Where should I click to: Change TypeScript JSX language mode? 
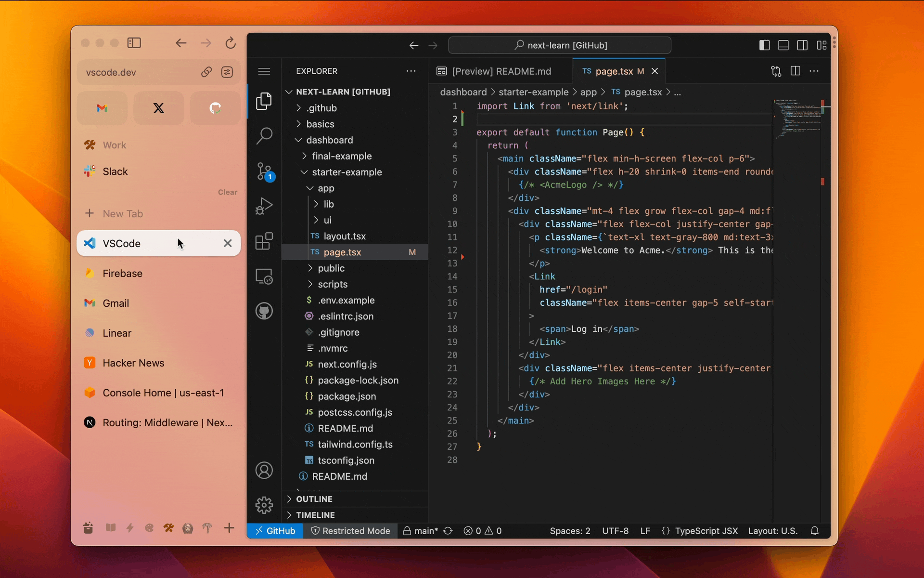point(706,531)
